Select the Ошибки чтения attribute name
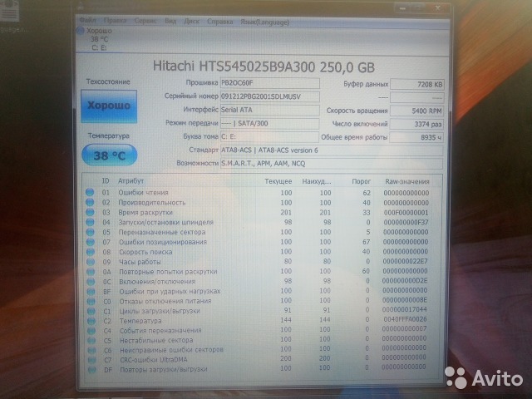 tap(143, 193)
